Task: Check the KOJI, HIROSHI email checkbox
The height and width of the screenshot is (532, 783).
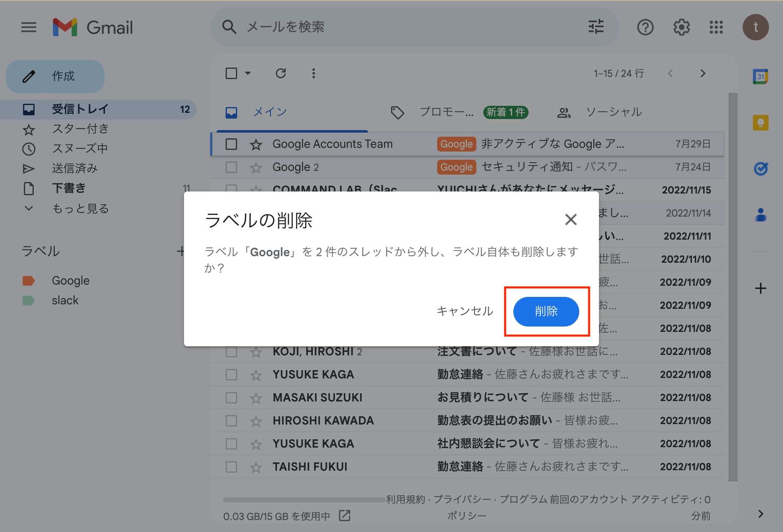Action: [231, 352]
